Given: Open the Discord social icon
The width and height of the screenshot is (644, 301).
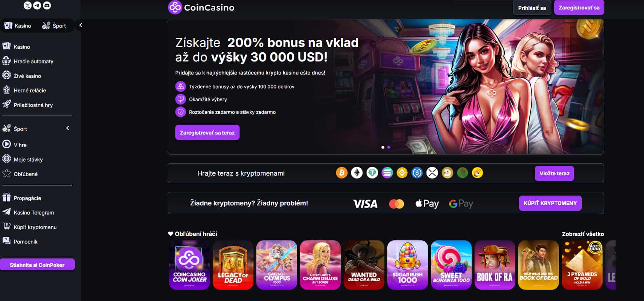Looking at the screenshot, I should click(47, 5).
